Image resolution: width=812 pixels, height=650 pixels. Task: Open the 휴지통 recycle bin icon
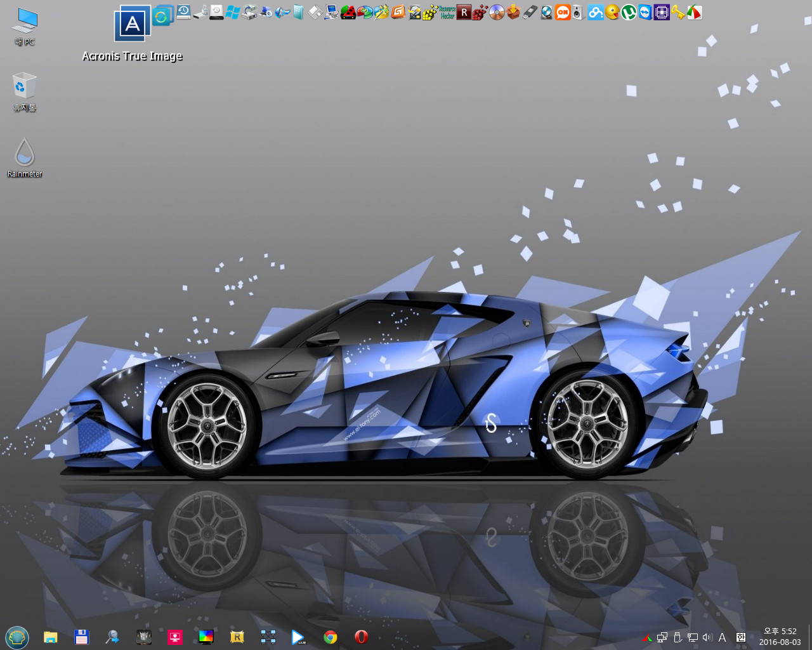pos(25,92)
